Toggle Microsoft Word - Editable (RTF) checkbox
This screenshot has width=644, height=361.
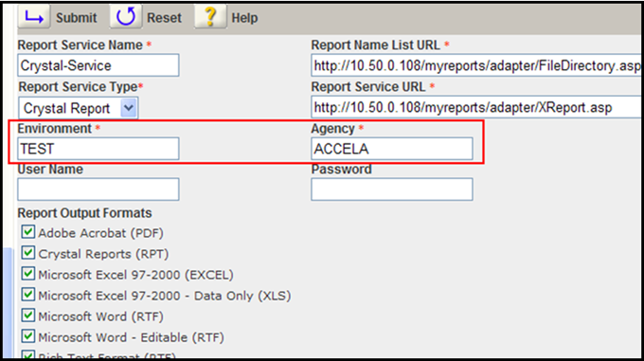tap(27, 336)
